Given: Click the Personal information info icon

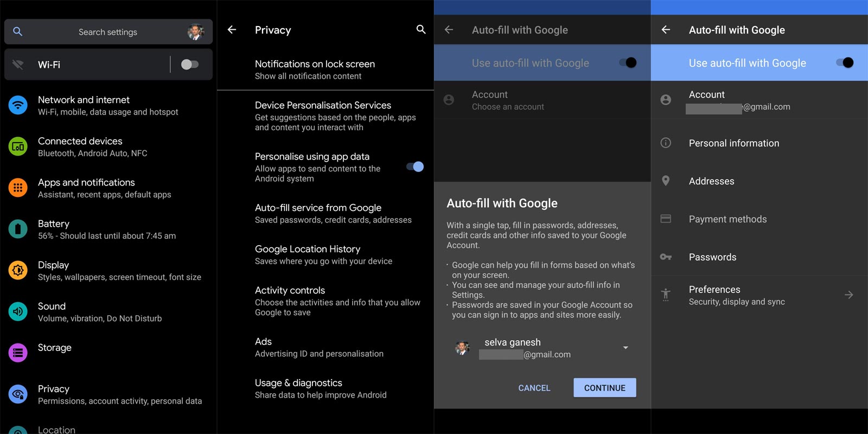Looking at the screenshot, I should pos(666,143).
